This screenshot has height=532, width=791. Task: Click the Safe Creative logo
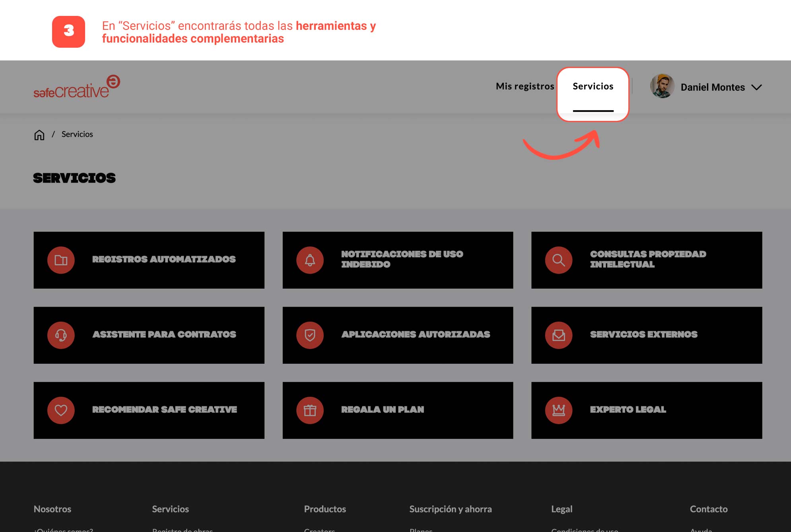(x=77, y=87)
